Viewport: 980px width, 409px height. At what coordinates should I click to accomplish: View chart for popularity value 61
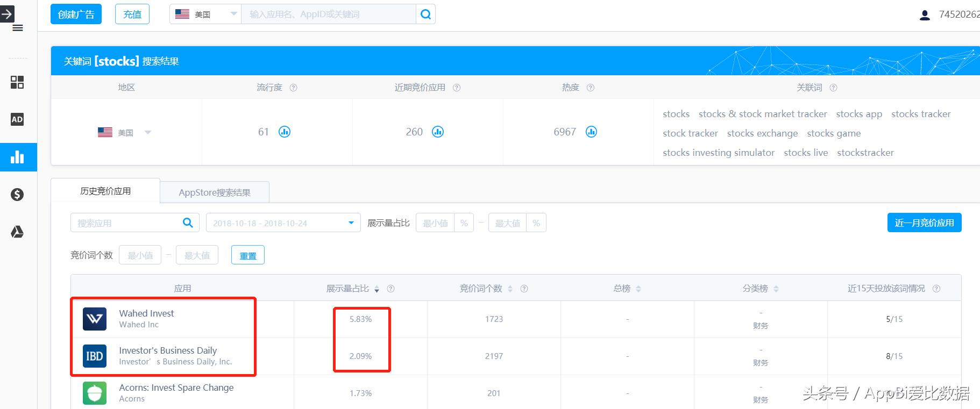point(285,132)
